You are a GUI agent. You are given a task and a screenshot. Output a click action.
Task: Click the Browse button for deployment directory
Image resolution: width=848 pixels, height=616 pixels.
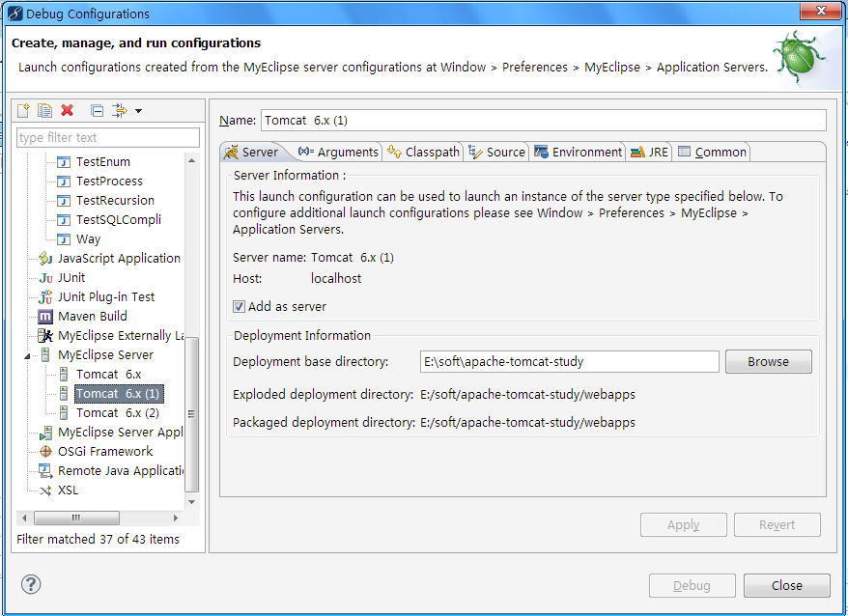point(768,361)
